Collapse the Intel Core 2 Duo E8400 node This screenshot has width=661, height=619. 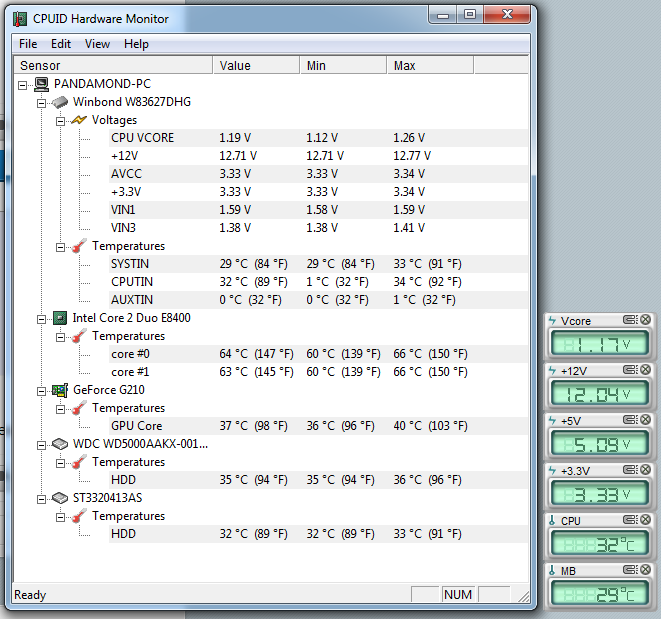[x=41, y=319]
